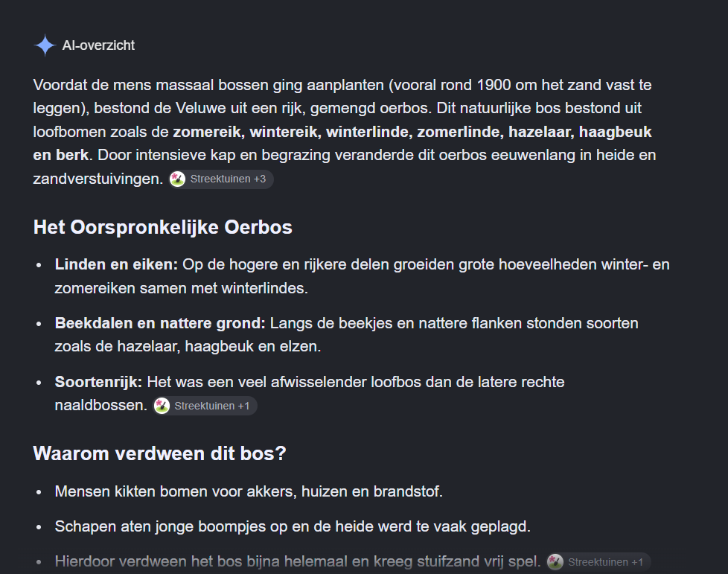Click the heading "Waarom verdween dit bos?"
The image size is (728, 574).
[x=160, y=453]
